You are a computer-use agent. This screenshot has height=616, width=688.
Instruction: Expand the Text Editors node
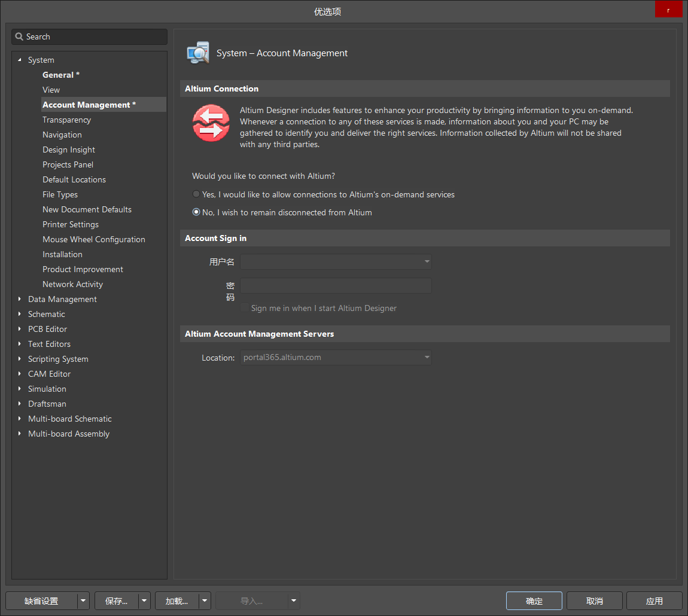click(x=19, y=343)
